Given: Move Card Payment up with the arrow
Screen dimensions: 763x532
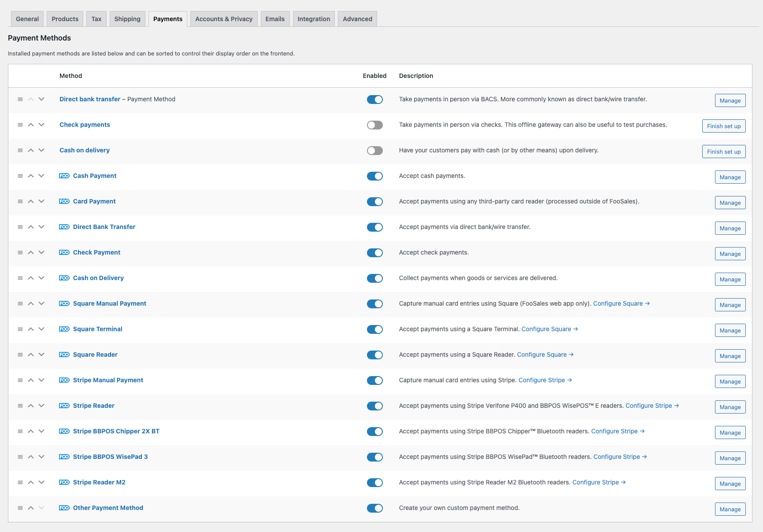Looking at the screenshot, I should tap(31, 201).
